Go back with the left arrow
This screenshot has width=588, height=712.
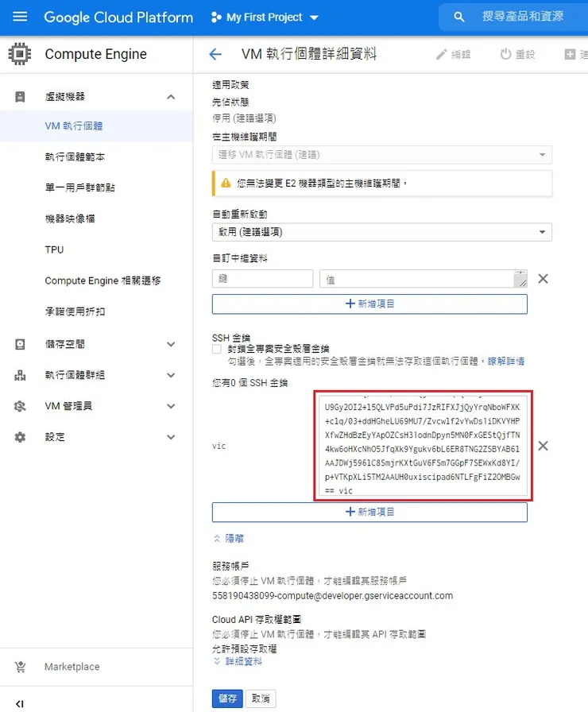(x=215, y=55)
